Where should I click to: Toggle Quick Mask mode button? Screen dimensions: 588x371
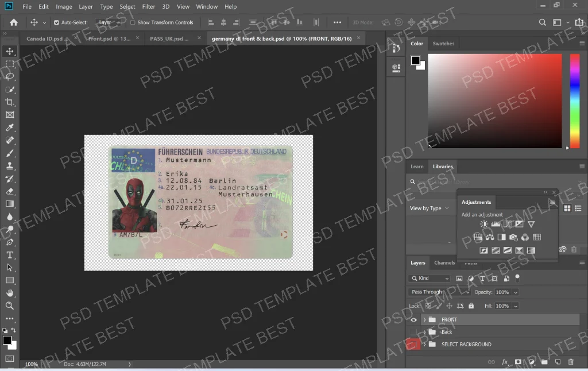(10, 358)
